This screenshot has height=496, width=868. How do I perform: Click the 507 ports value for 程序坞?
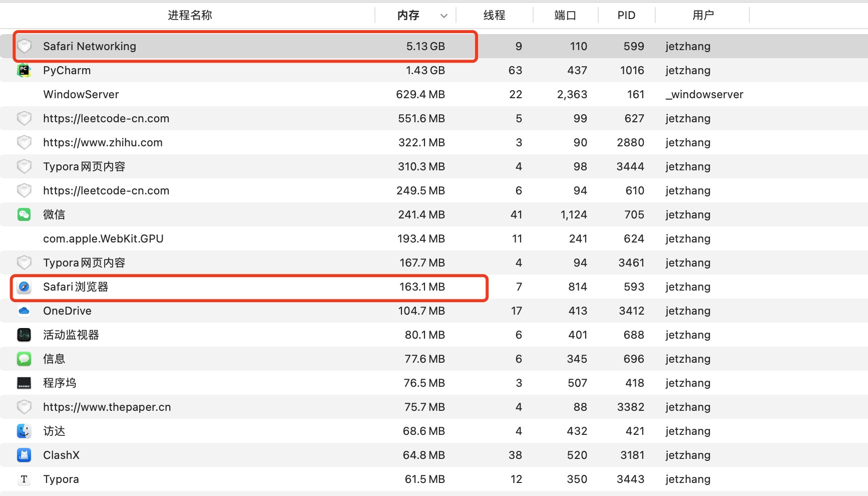[578, 383]
